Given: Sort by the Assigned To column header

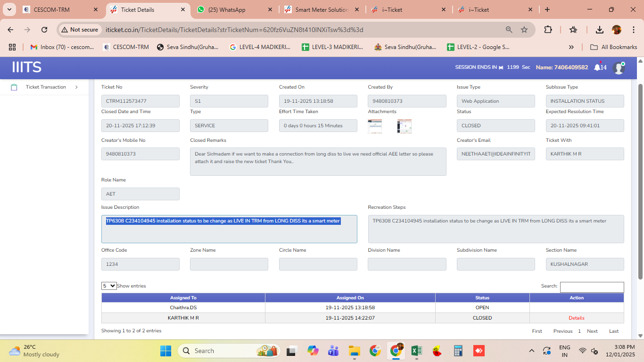Looking at the screenshot, I should point(183,298).
